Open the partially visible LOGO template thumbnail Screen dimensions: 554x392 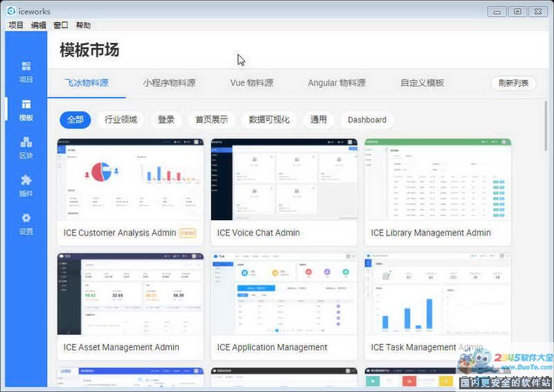(130, 377)
